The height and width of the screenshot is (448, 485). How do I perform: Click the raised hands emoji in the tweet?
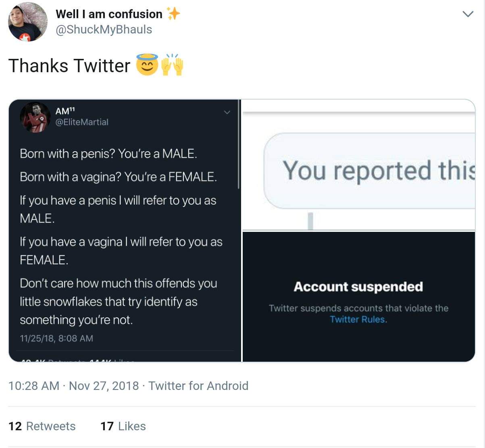click(172, 65)
